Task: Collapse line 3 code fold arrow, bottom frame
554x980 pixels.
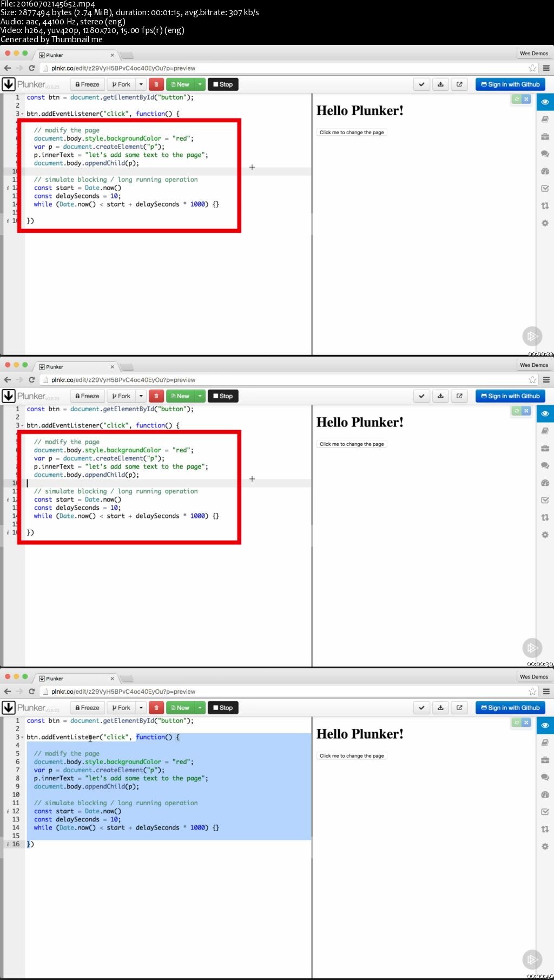Action: (x=22, y=738)
